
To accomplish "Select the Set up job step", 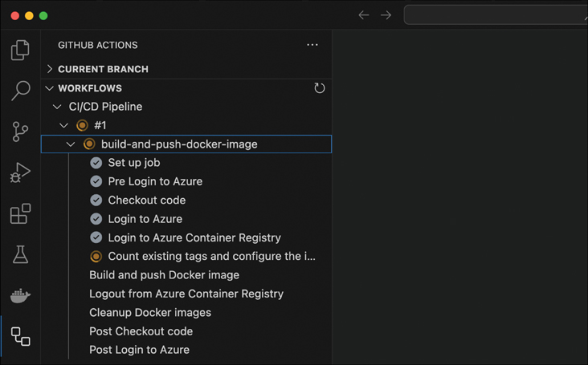I will pos(133,163).
